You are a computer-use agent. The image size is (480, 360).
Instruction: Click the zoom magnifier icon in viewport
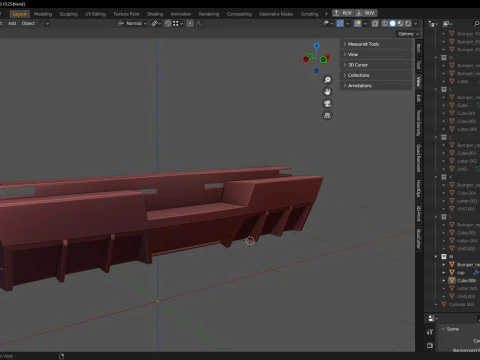click(327, 80)
